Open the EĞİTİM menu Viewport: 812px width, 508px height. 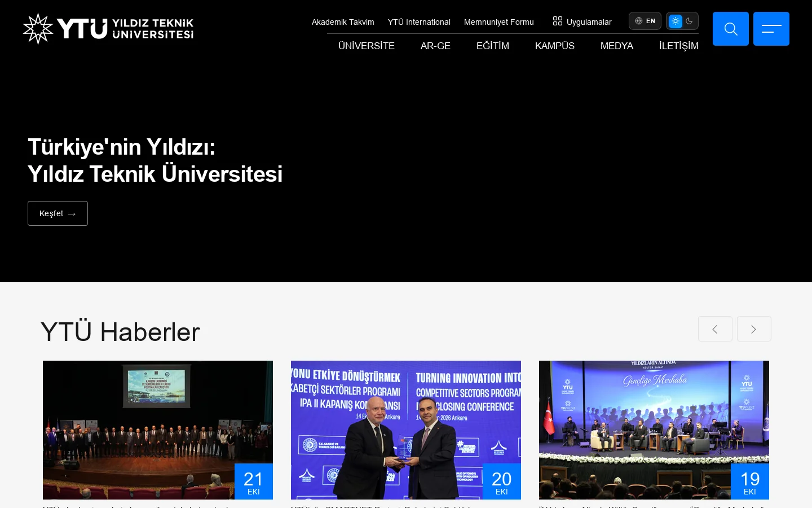tap(493, 46)
